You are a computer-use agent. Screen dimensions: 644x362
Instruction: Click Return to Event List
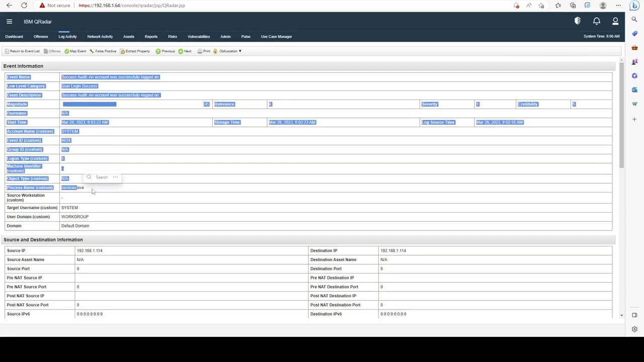point(22,51)
